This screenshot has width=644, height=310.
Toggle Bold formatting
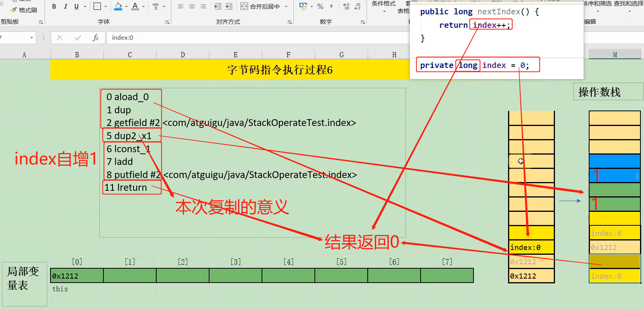click(54, 6)
